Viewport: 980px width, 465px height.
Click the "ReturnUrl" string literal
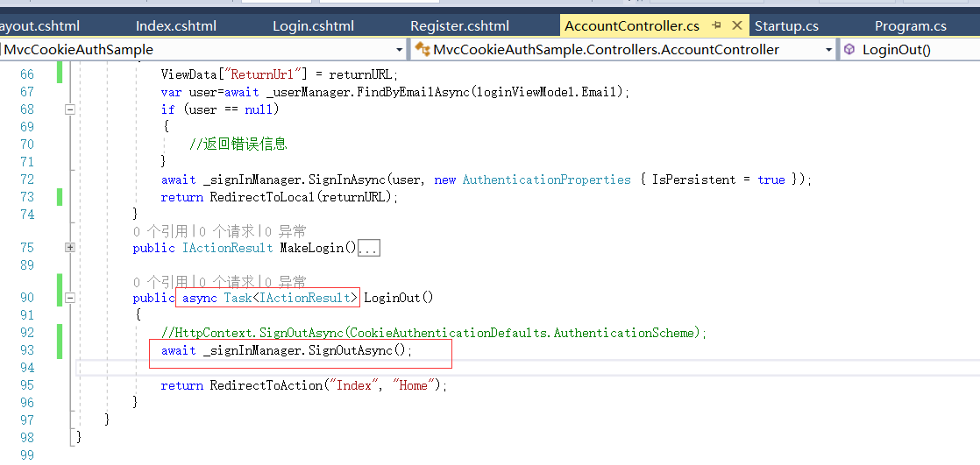(x=266, y=74)
